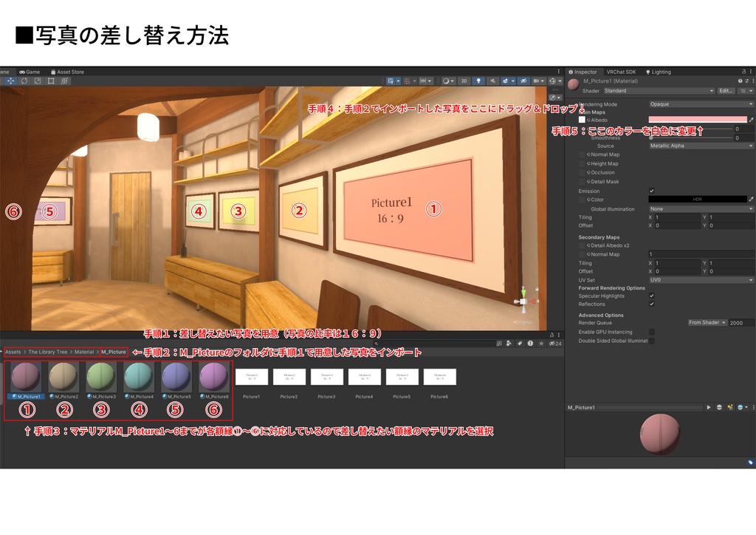
Task: Click the Albedo texture slot
Action: point(582,120)
